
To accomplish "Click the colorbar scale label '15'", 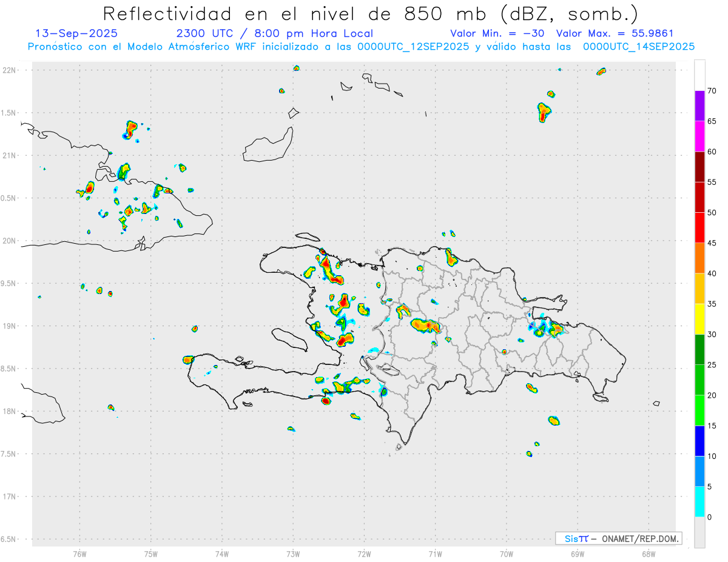I will 712,426.
